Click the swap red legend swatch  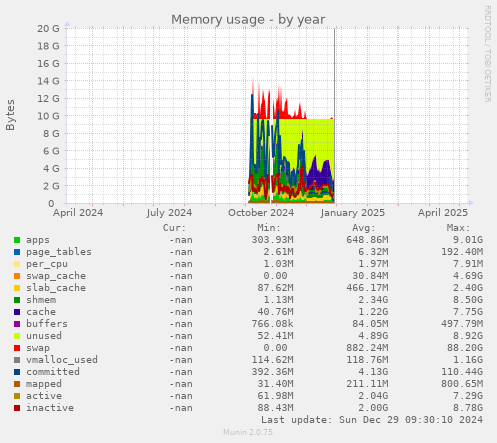coord(17,348)
